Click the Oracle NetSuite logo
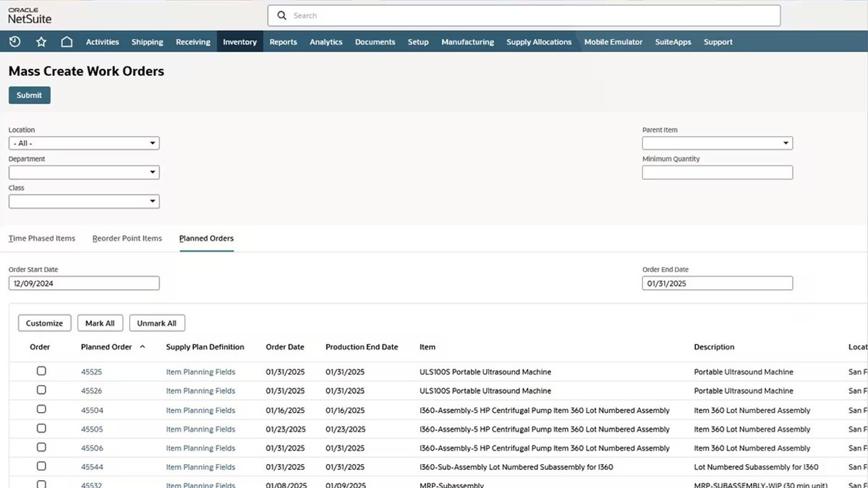 coord(30,16)
